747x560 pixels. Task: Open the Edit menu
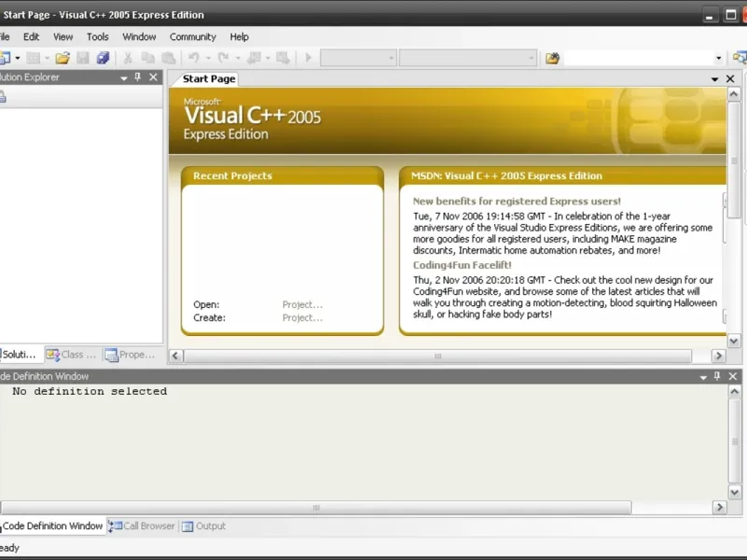coord(31,36)
